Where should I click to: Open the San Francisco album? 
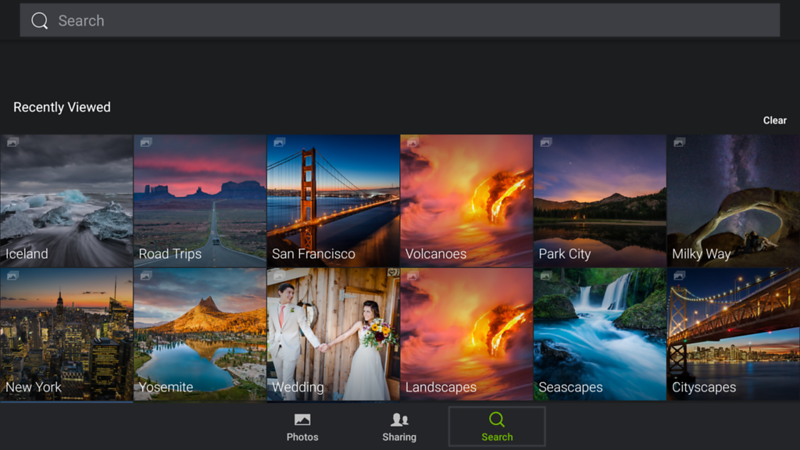tap(333, 201)
